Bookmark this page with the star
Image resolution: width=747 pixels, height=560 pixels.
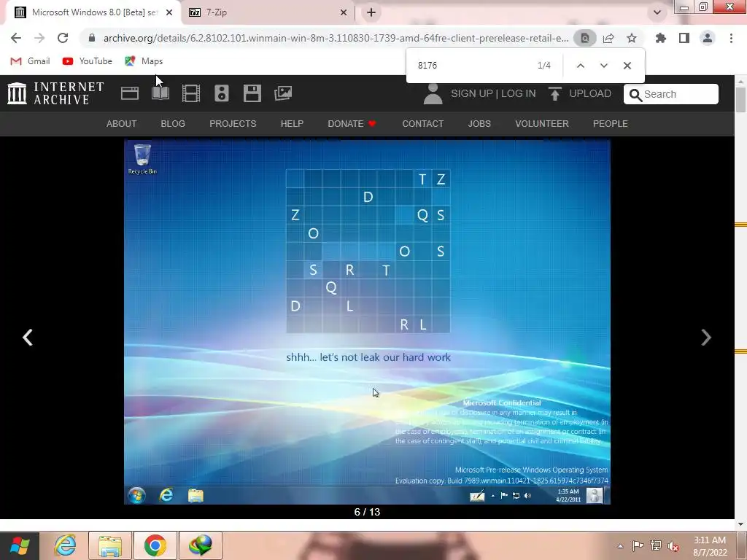coord(632,38)
